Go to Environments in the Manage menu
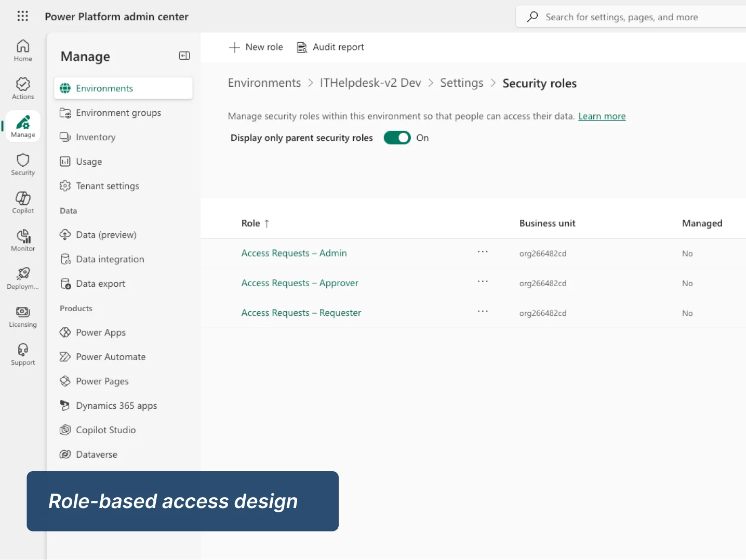This screenshot has height=560, width=746. coord(104,88)
